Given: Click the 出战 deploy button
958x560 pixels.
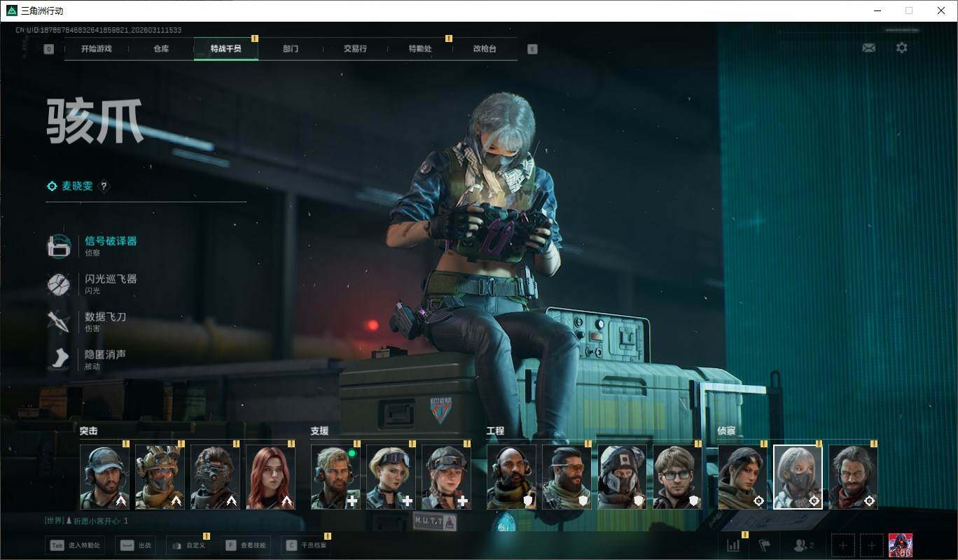Looking at the screenshot, I should [135, 545].
